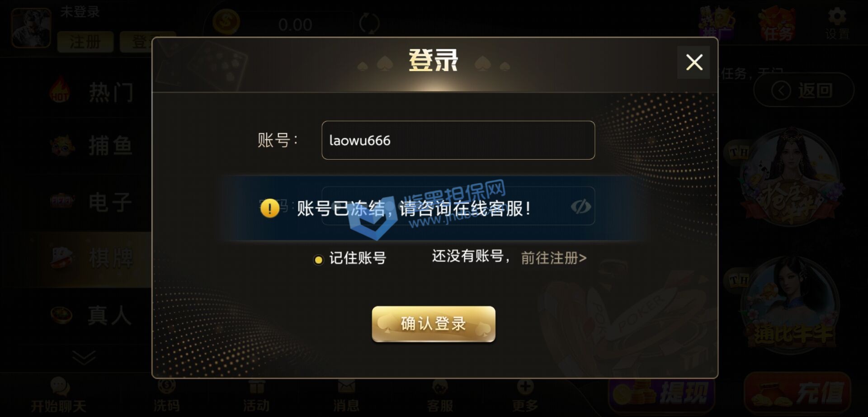Close the 登录 login dialog
The image size is (868, 417).
point(694,62)
